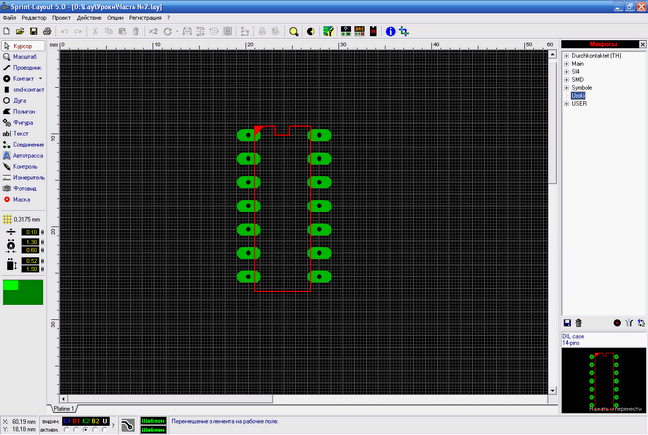Expand the USER macro folder
This screenshot has width=648, height=435.
567,104
